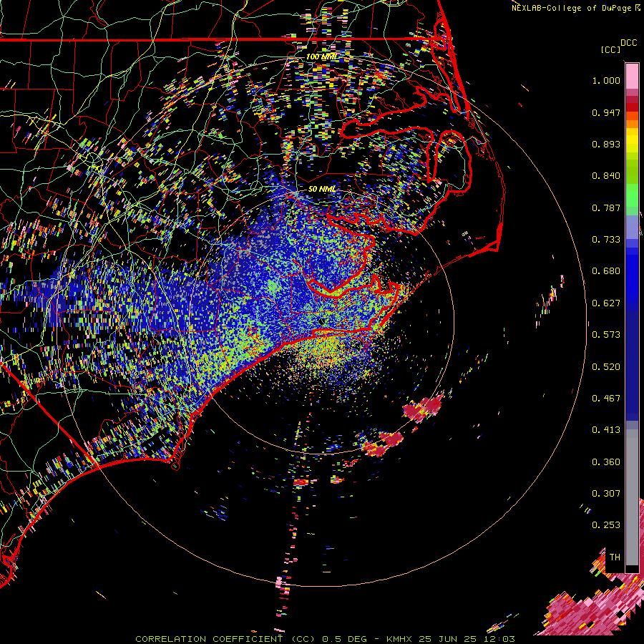Viewport: 644px width, 644px height.
Task: Click the 0.573 color scale value
Action: 606,335
